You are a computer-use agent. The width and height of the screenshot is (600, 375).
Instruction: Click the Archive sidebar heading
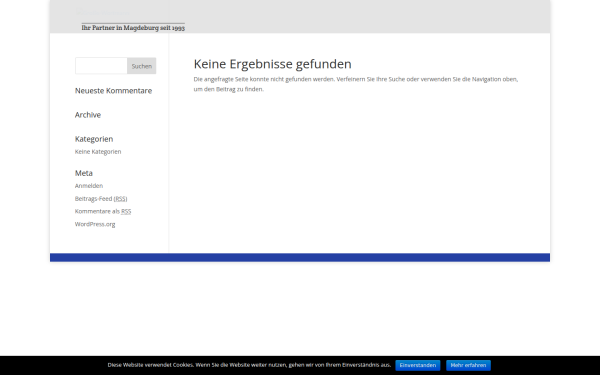[88, 115]
